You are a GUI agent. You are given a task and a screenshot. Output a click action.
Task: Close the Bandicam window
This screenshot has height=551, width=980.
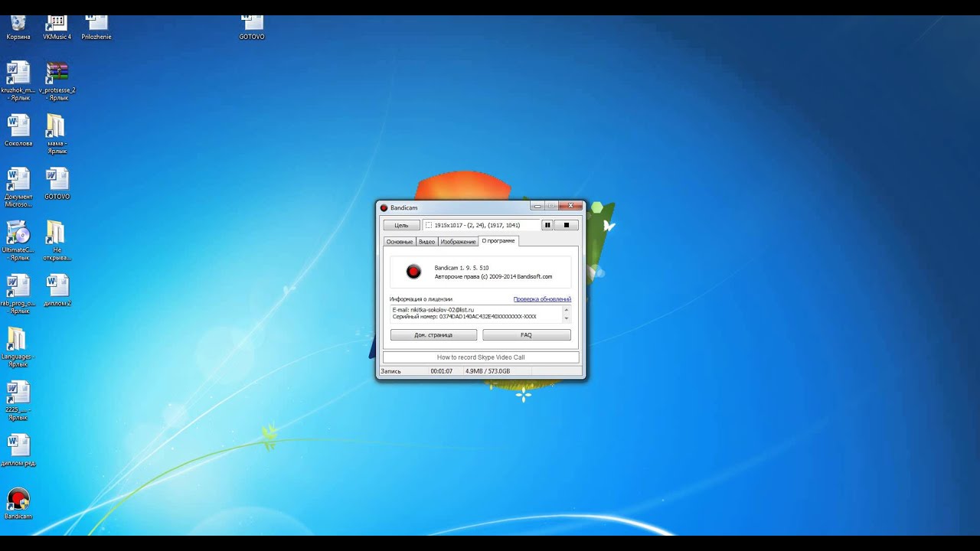[x=570, y=206]
